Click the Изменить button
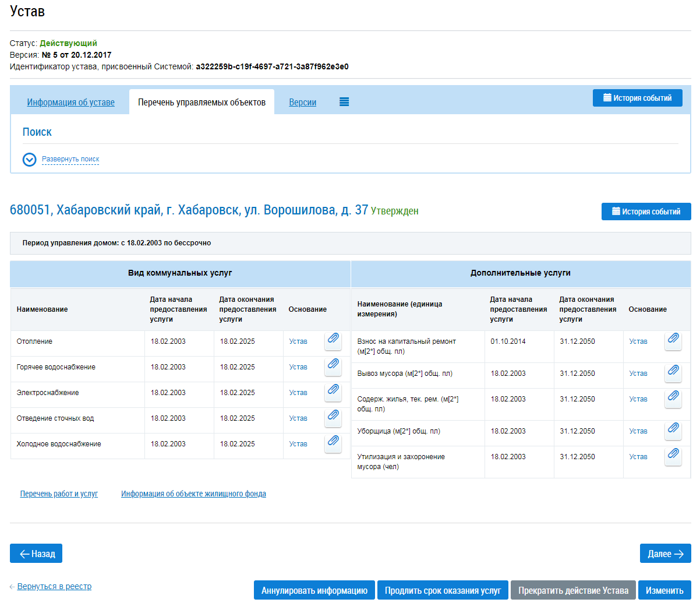The image size is (700, 606). tap(664, 590)
